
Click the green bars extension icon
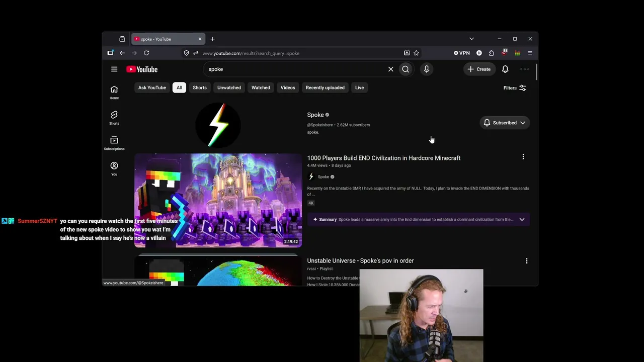point(517,53)
